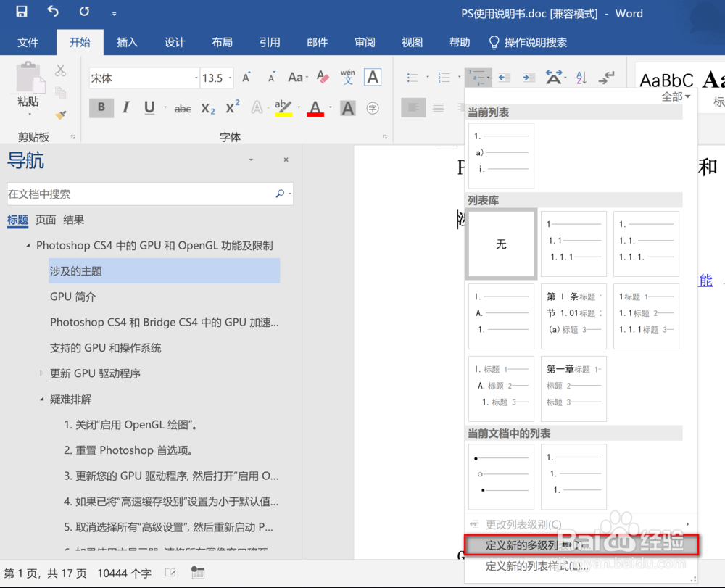Copy selection using the copy icon
Image resolution: width=725 pixels, height=588 pixels.
click(x=61, y=93)
